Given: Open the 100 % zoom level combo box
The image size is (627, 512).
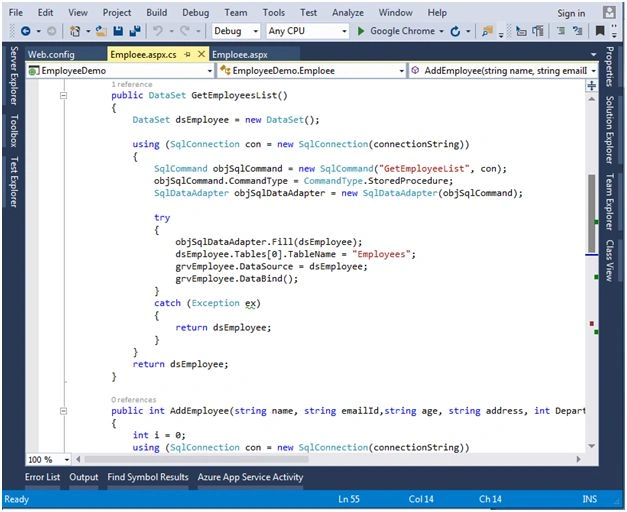Looking at the screenshot, I should pos(48,460).
